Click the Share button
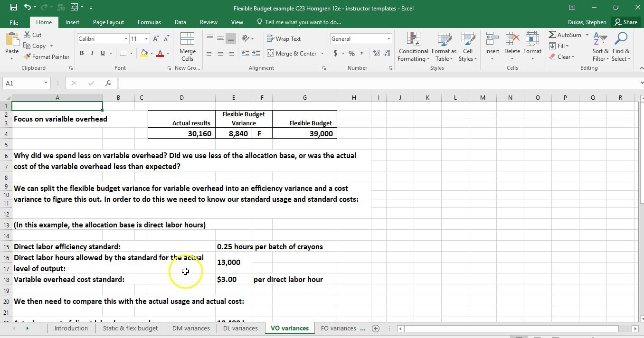Image resolution: width=644 pixels, height=338 pixels. click(625, 22)
